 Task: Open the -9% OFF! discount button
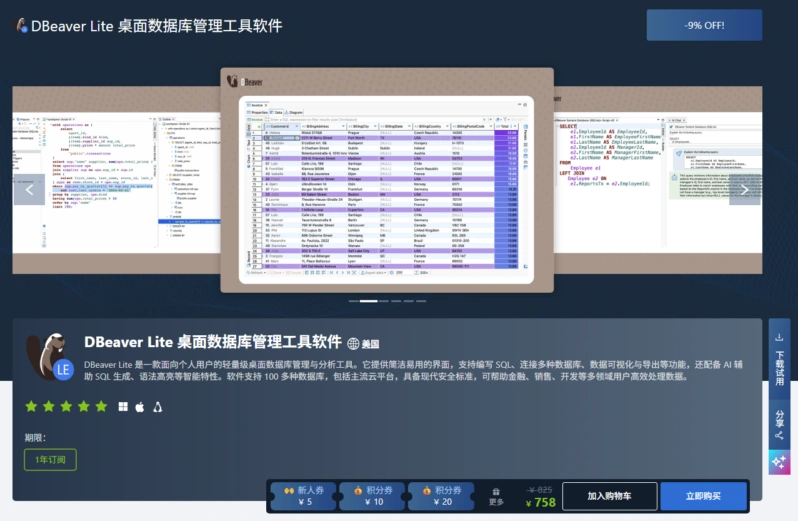point(704,25)
